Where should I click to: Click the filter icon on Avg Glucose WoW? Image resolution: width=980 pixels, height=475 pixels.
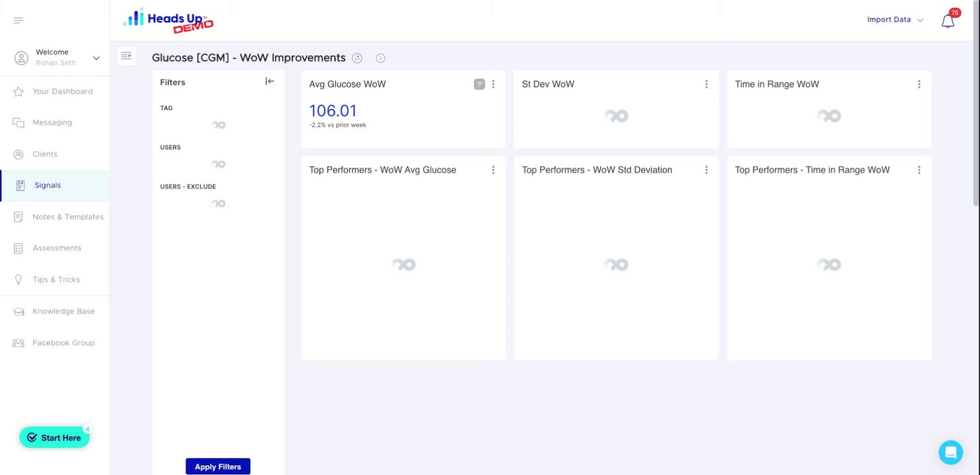click(x=480, y=84)
